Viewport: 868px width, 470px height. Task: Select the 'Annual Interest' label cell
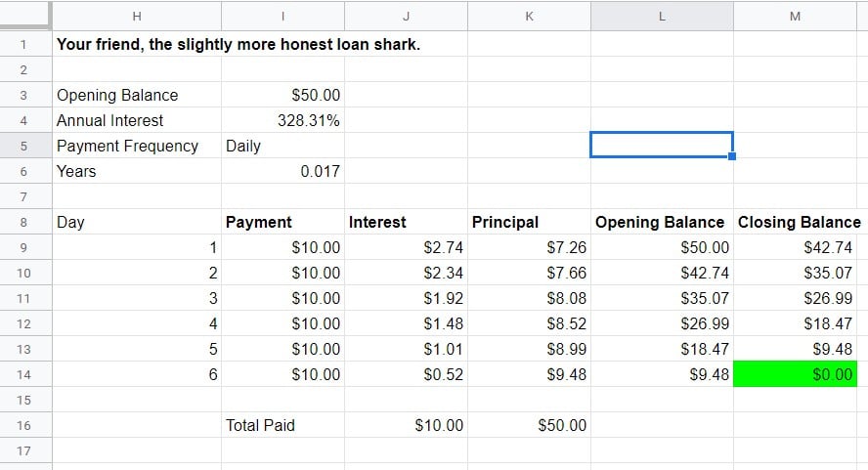tap(137, 121)
